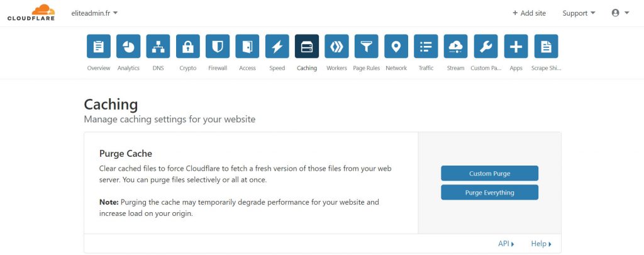644x255 pixels.
Task: Open the Overview clipboard icon
Action: click(x=99, y=46)
